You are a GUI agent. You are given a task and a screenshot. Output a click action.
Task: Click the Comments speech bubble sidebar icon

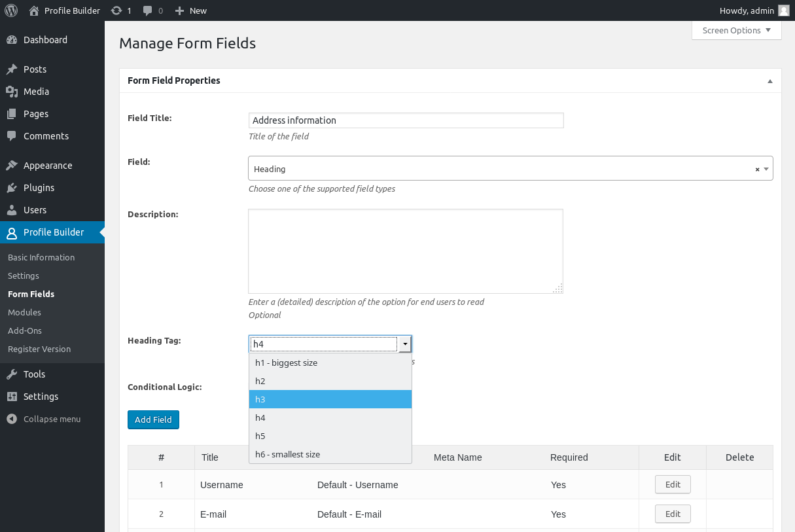tap(12, 136)
